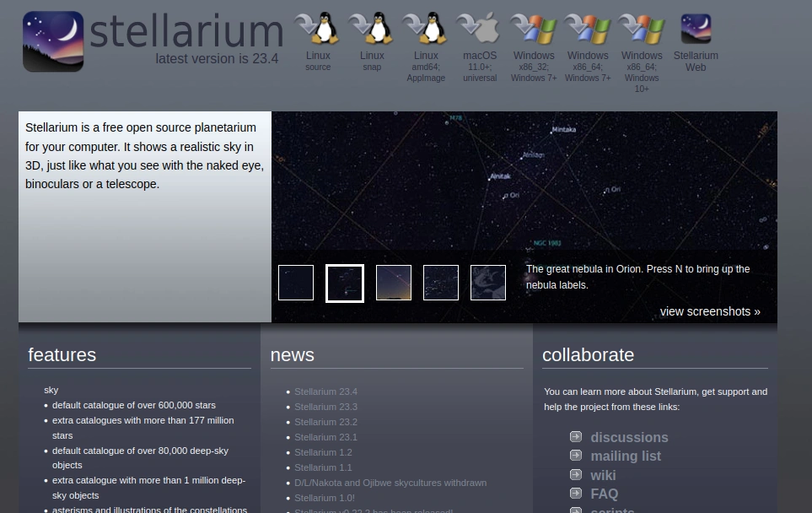This screenshot has width=812, height=513.
Task: Open the FAQ page
Action: pyautogui.click(x=604, y=494)
